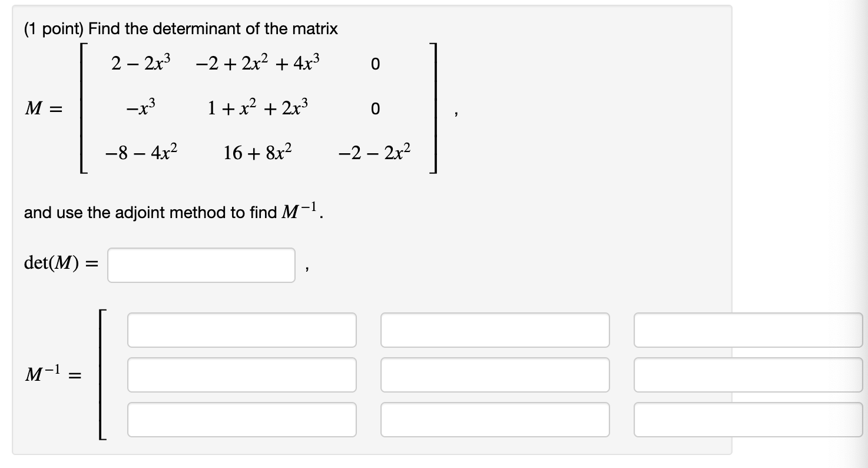This screenshot has height=468, width=868.
Task: Click the displayed matrix M expression
Action: [247, 108]
